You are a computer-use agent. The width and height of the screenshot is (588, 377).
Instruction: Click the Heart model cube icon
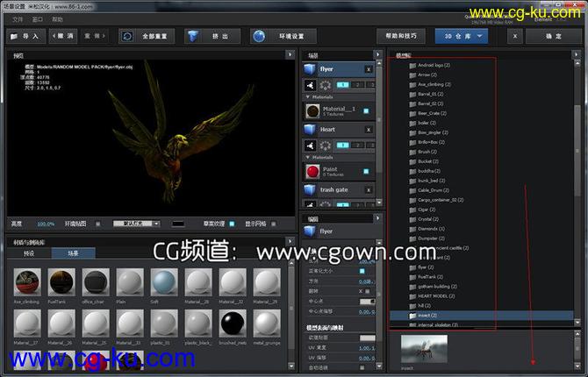tap(310, 130)
